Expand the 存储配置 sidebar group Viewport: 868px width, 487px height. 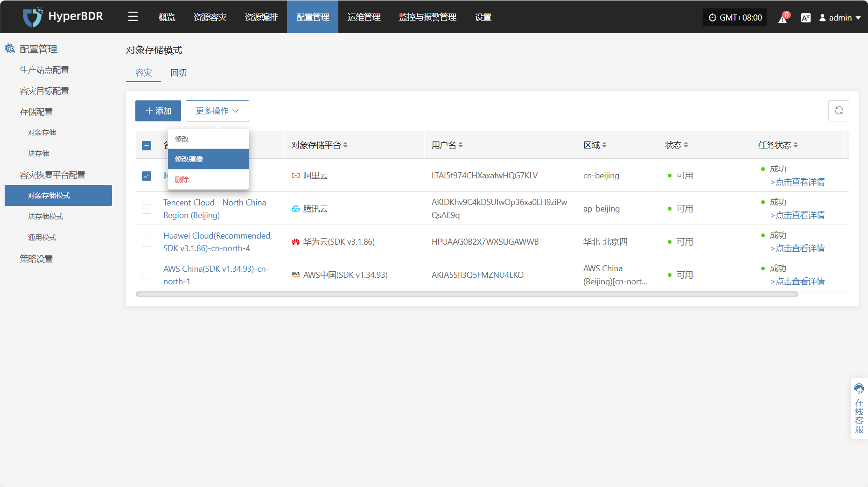pos(36,112)
